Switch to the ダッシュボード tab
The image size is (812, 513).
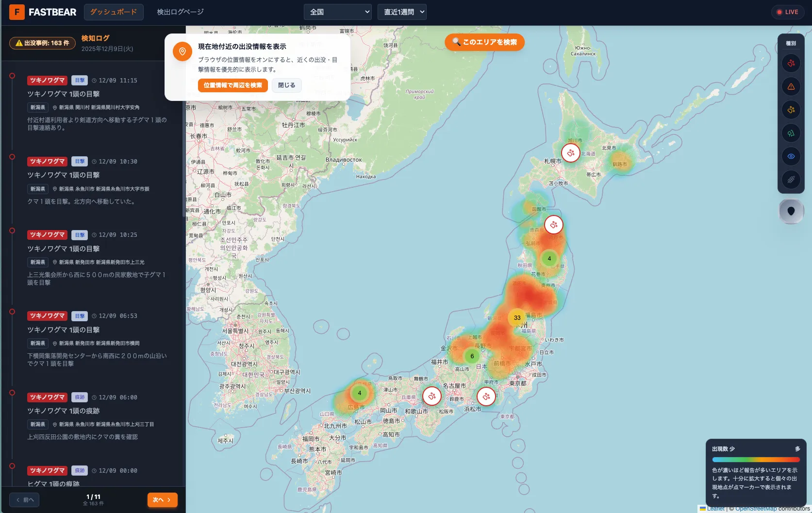(x=114, y=12)
